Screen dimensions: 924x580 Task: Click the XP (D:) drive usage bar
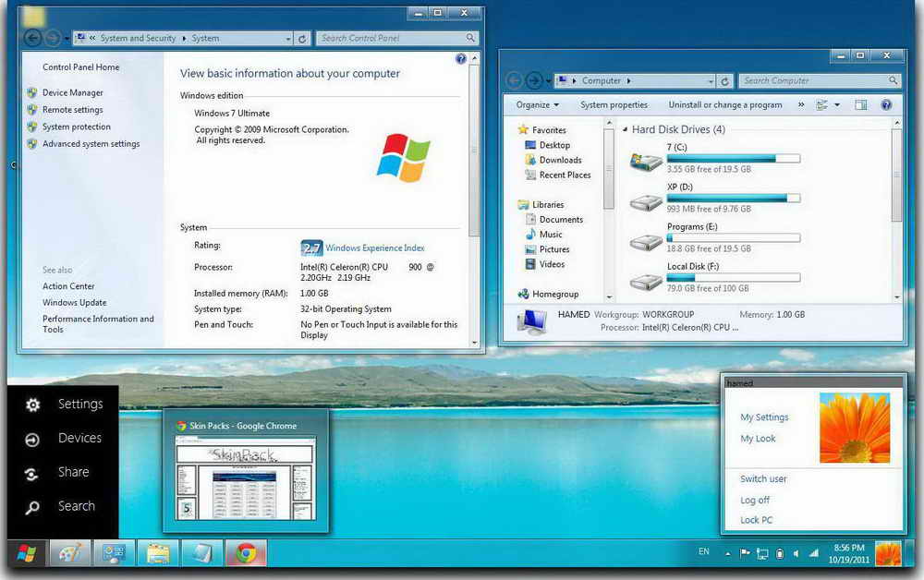tap(733, 199)
